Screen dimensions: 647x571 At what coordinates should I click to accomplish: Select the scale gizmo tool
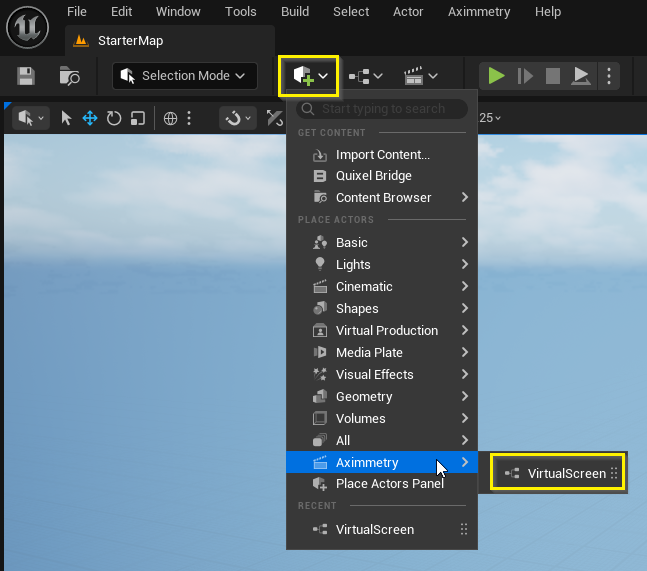(138, 118)
